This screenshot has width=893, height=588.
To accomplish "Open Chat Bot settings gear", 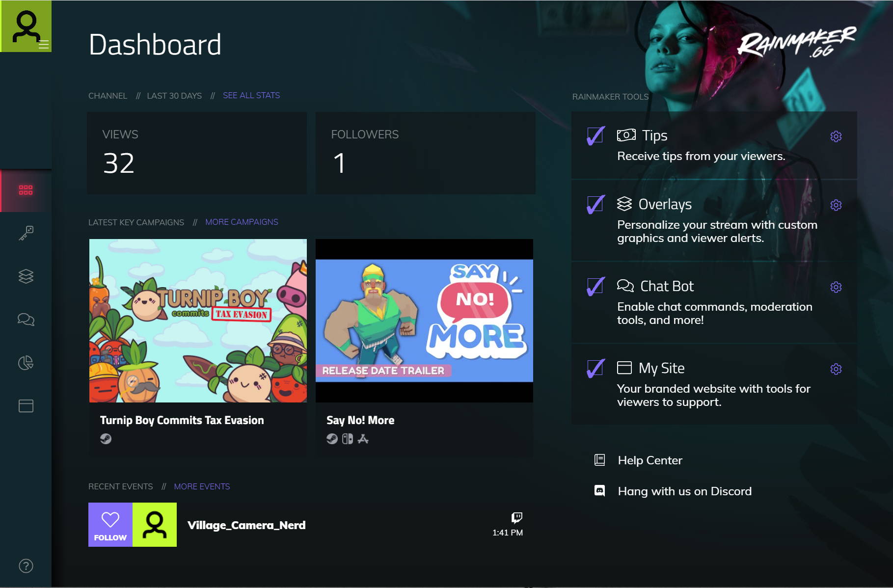I will point(836,287).
